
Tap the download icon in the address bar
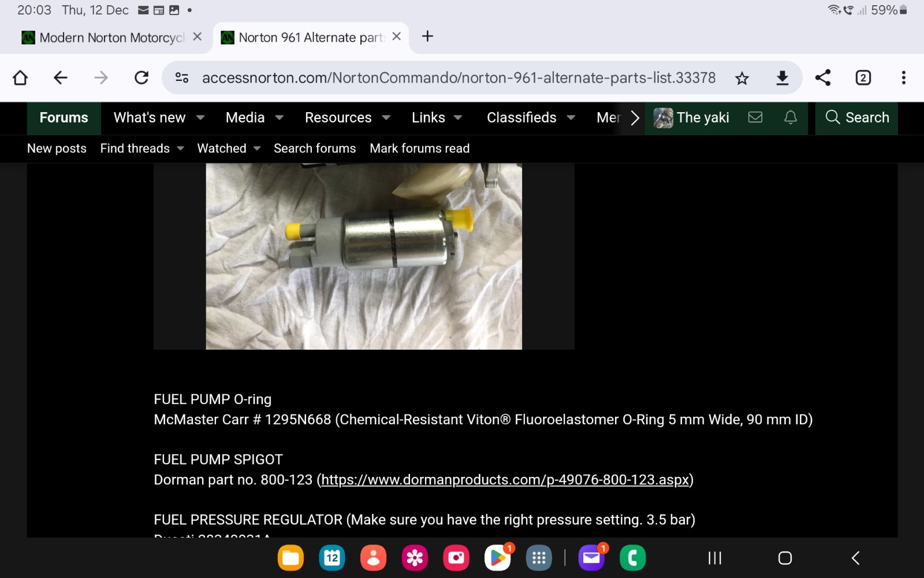point(782,77)
